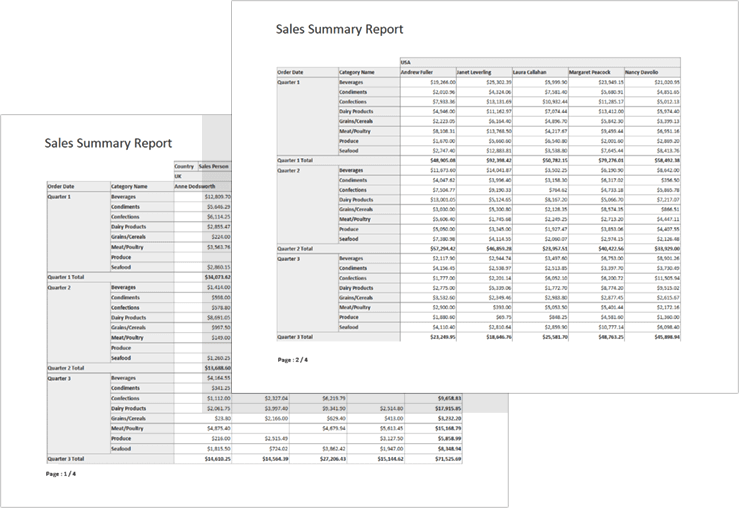Select Quarter 1 "Confections" label on page 2
Viewport: 739px width, 508px height.
[353, 102]
